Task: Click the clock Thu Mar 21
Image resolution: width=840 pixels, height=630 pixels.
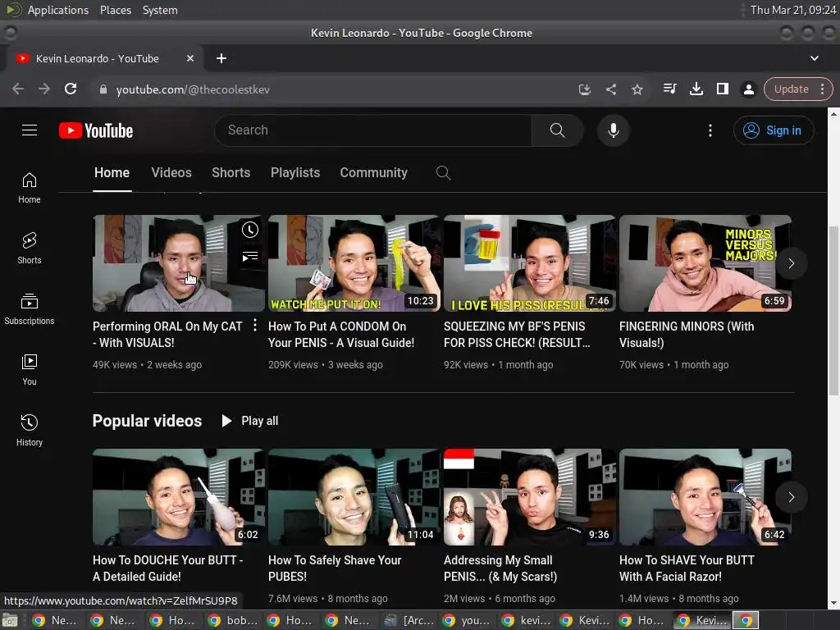Action: [x=793, y=10]
